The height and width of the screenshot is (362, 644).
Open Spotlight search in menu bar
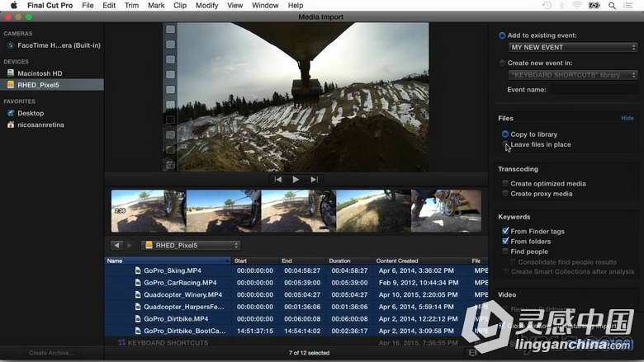click(x=612, y=5)
